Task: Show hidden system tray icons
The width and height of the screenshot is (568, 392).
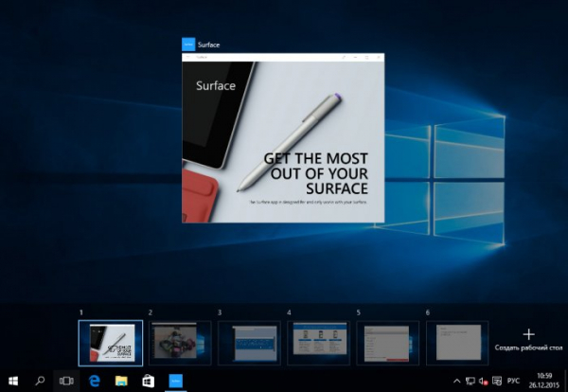Action: 457,382
